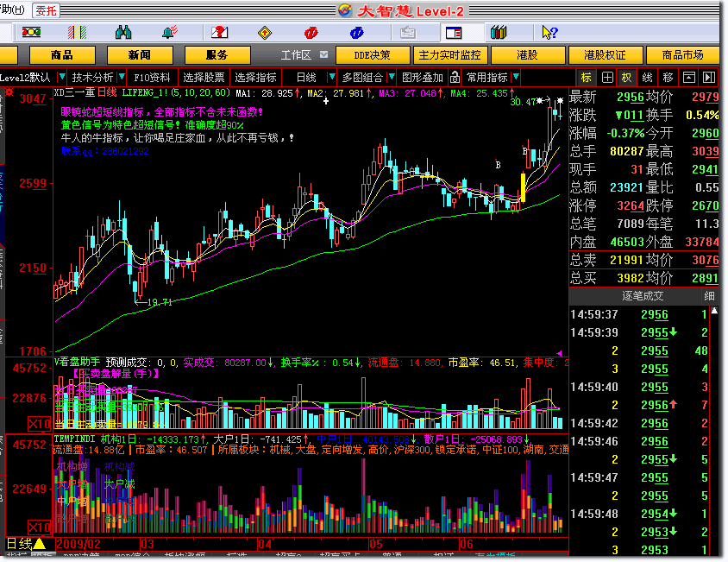Click the 06 month marker on the time axis

[x=467, y=544]
